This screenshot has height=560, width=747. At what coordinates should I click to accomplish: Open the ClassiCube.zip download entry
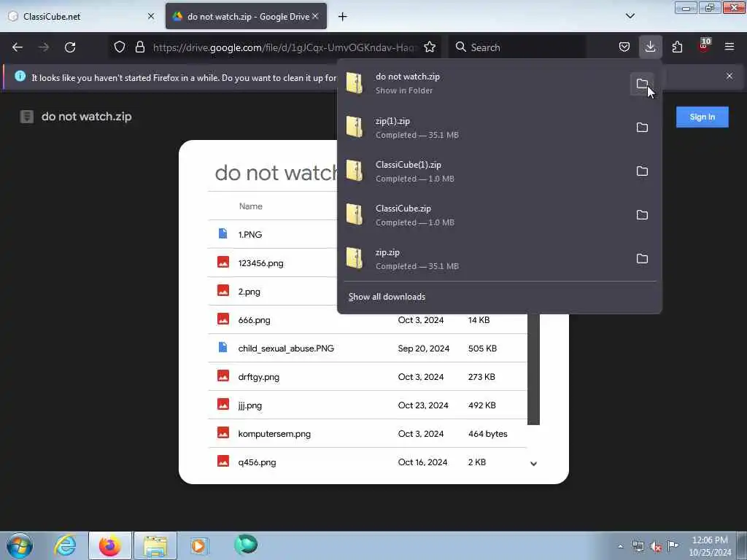tap(483, 215)
